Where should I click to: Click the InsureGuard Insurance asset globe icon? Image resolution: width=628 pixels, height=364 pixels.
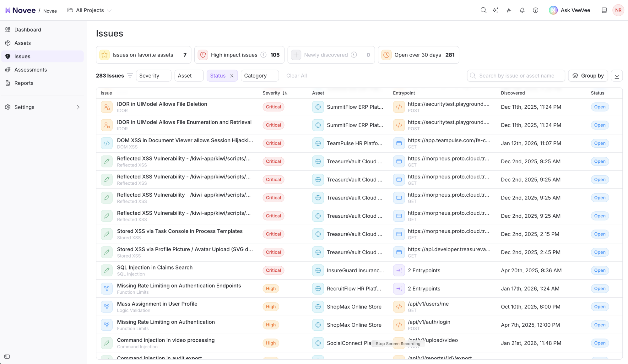(318, 270)
